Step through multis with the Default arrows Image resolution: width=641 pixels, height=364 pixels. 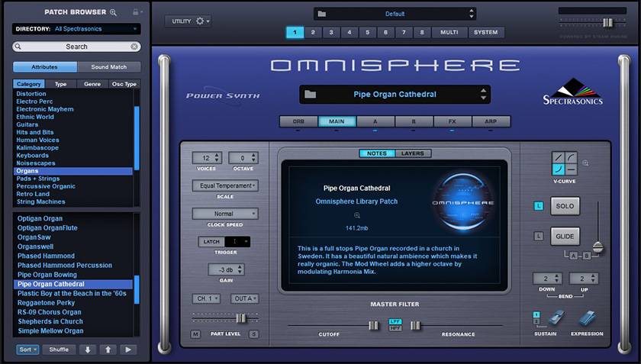(472, 14)
